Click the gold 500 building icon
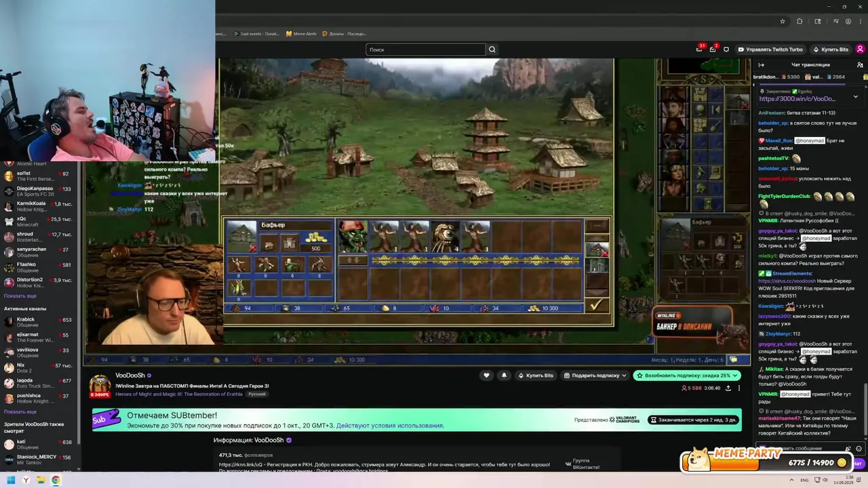Screen dimensions: 868x488 click(x=315, y=241)
